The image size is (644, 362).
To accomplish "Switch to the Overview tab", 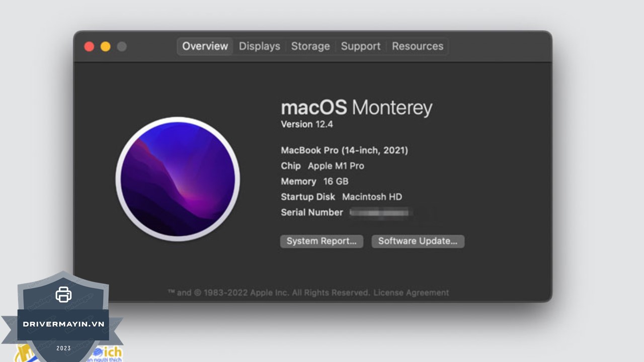I will click(205, 46).
